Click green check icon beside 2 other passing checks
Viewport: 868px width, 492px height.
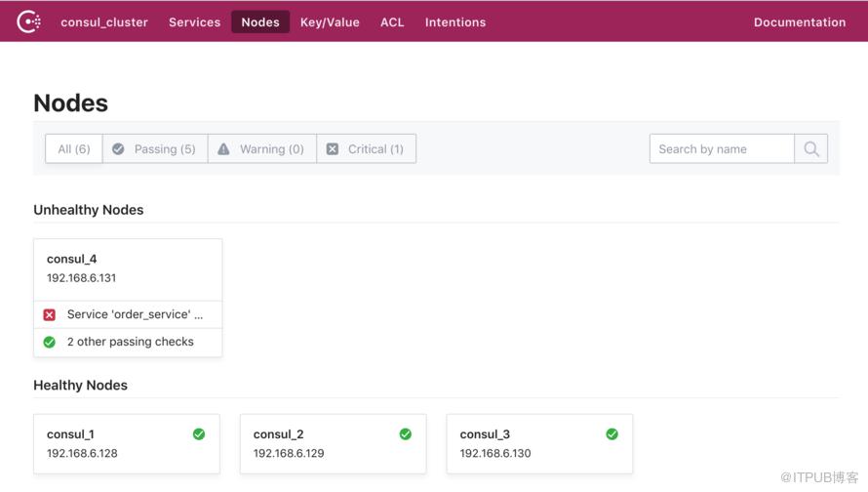50,342
